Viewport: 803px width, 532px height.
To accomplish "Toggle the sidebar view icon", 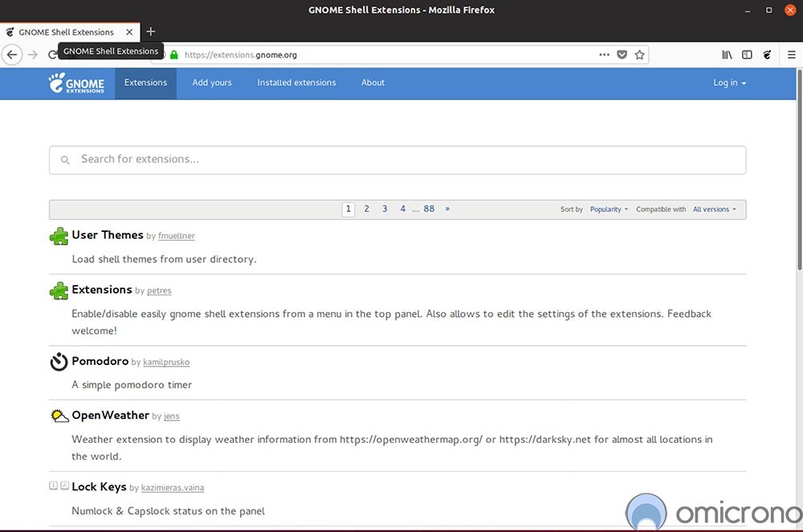I will tap(747, 55).
